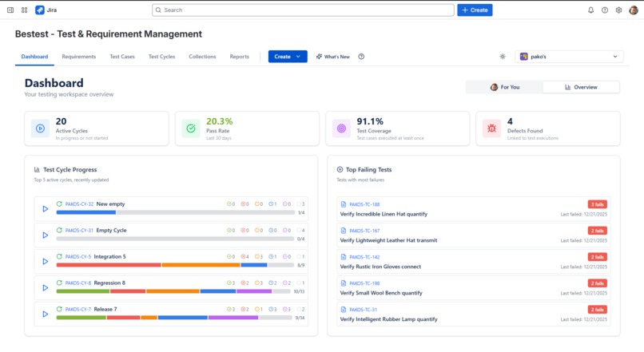Open PAKOS-CY-5 cycle link
Viewport: 644px width, 352px height.
[x=78, y=256]
